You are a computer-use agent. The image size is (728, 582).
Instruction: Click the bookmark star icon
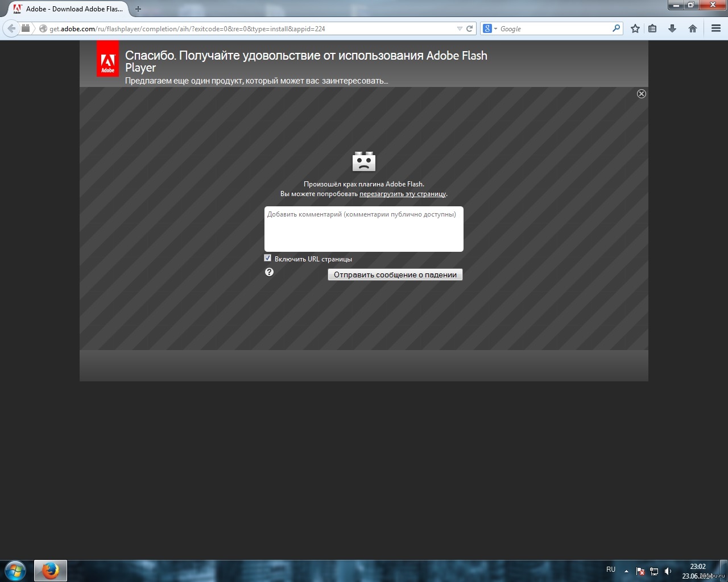point(635,28)
